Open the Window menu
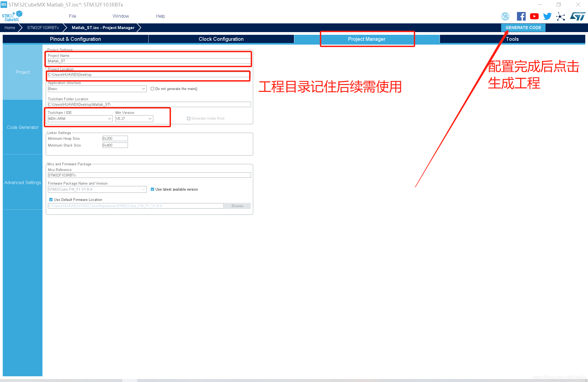Screen dimensions: 588x382 tap(121, 16)
